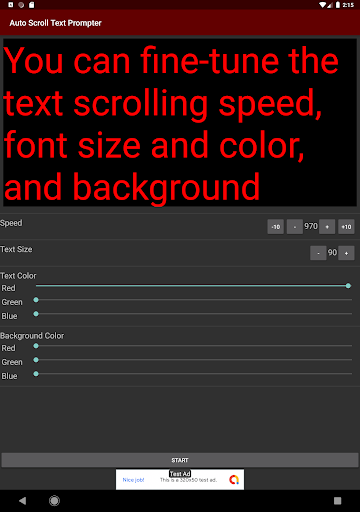Click the Text Color Red slider handle

tap(348, 286)
